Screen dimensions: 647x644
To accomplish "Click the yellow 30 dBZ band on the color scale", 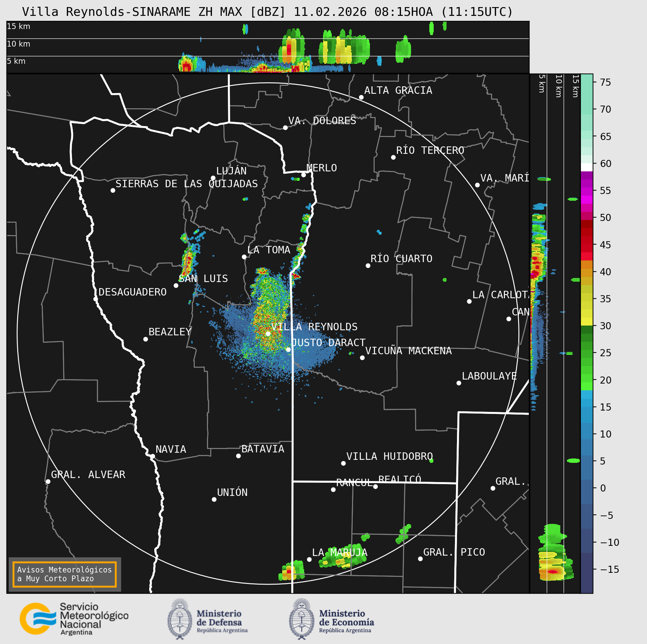I will tap(587, 321).
